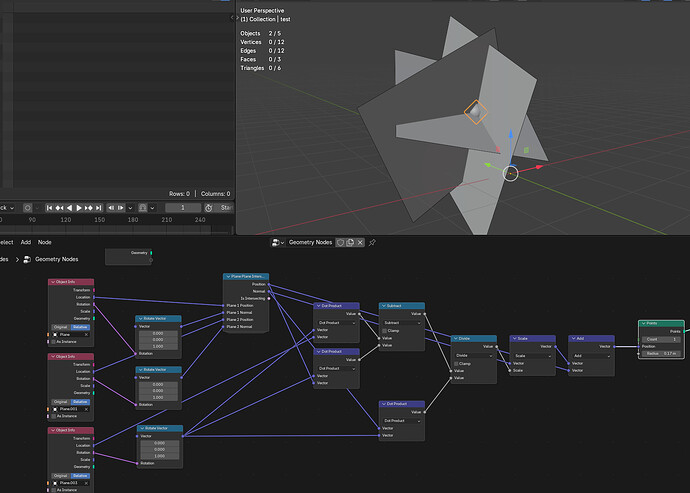Collapse the Plane Plane Intersection node
Viewport: 690px width, 493px height.
(228, 276)
